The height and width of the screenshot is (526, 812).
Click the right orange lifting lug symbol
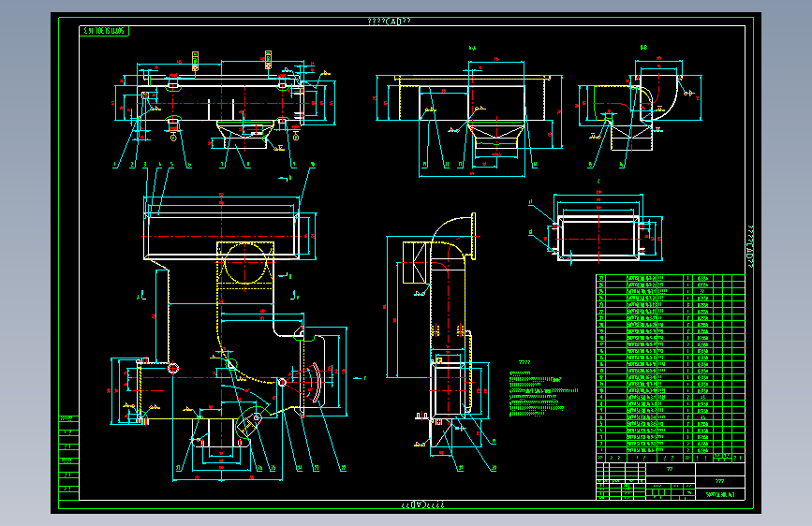pos(268,60)
